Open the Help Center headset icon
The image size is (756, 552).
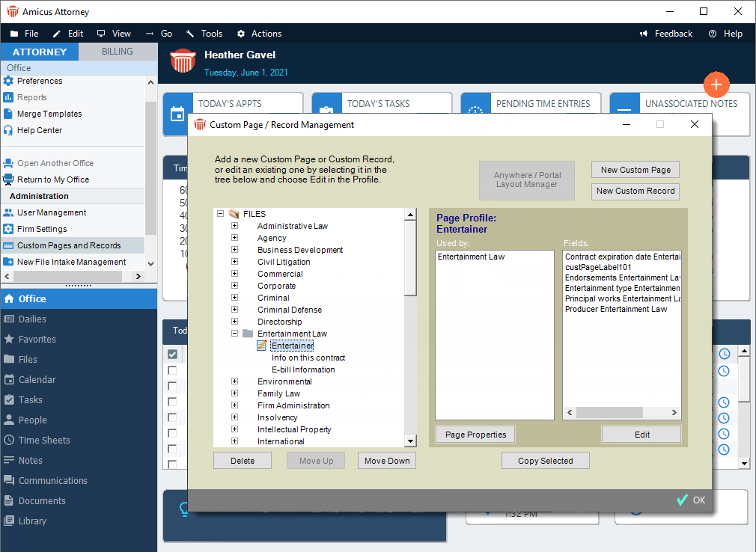click(9, 130)
